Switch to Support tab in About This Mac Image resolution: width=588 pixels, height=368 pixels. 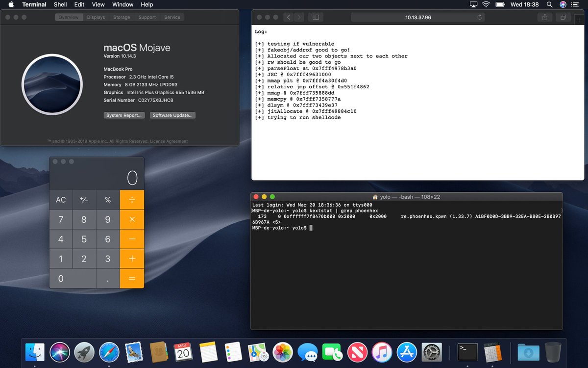pyautogui.click(x=147, y=17)
